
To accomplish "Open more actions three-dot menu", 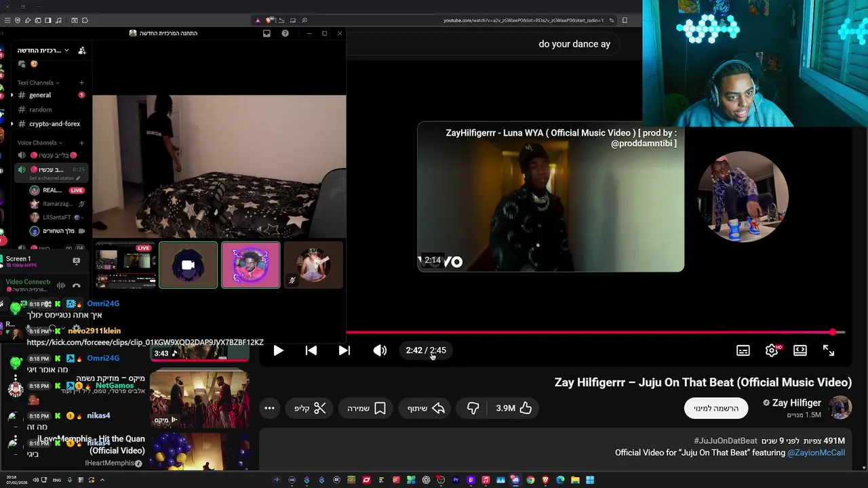I will pyautogui.click(x=269, y=408).
